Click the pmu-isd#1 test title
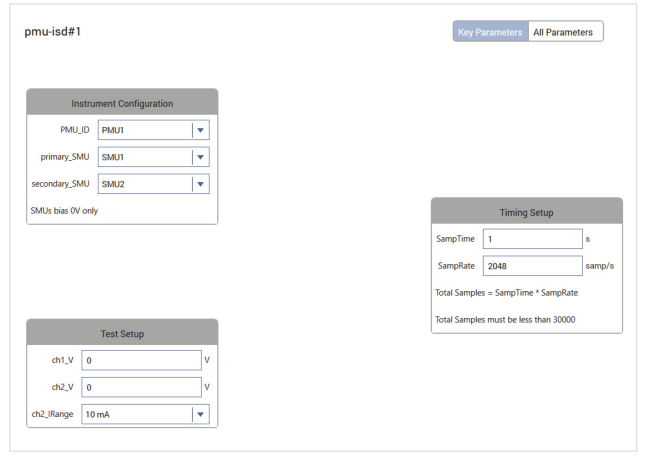This screenshot has width=645, height=459. pyautogui.click(x=53, y=32)
